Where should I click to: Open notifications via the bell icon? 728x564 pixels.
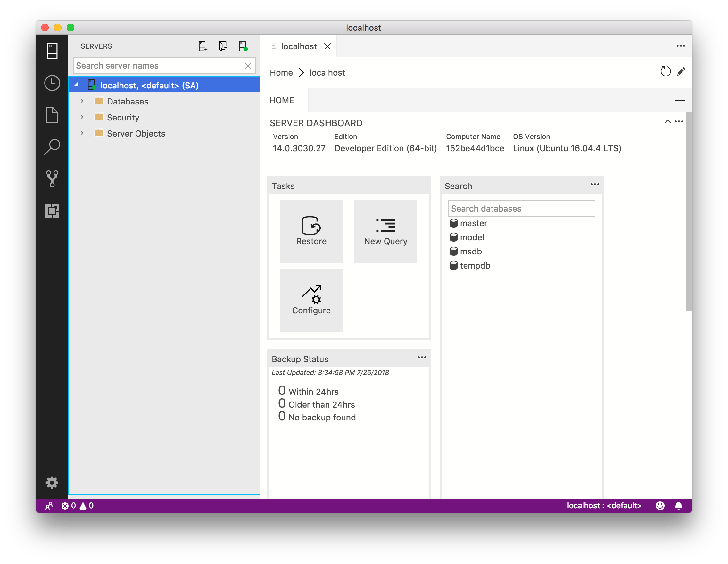[x=678, y=505]
